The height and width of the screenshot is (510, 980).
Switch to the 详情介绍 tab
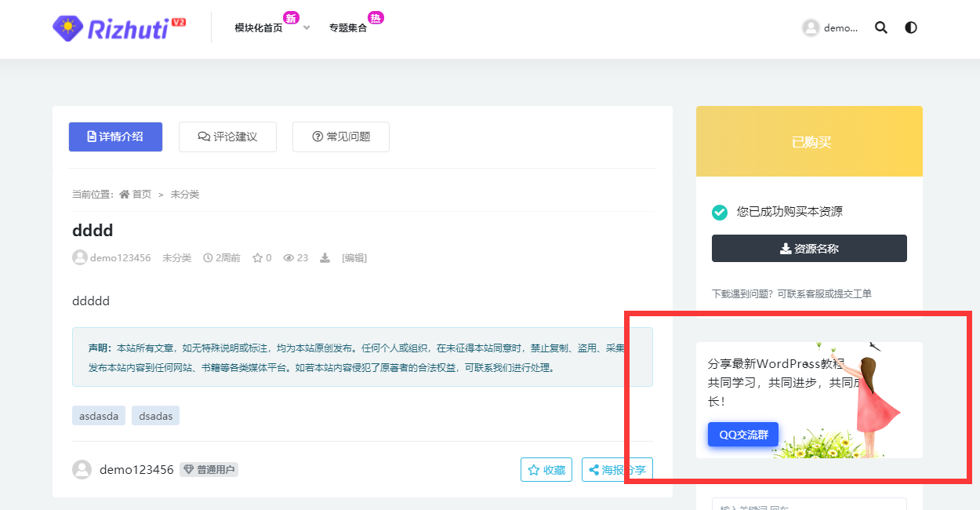point(115,137)
